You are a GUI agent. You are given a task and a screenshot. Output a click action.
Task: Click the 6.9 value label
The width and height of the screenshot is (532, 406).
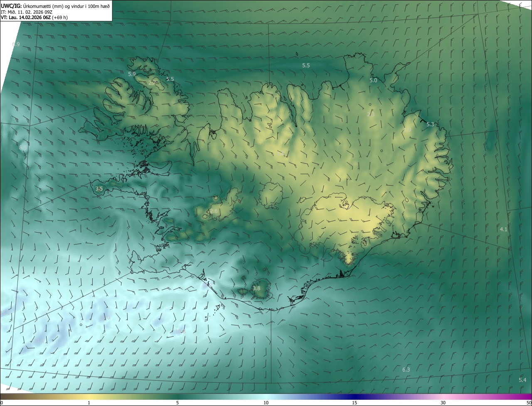click(16, 44)
